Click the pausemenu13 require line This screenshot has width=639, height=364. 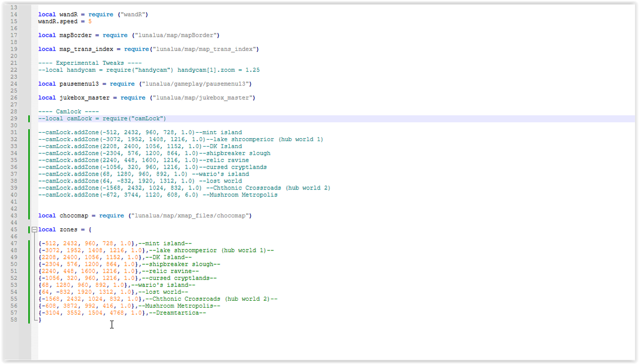pos(145,84)
